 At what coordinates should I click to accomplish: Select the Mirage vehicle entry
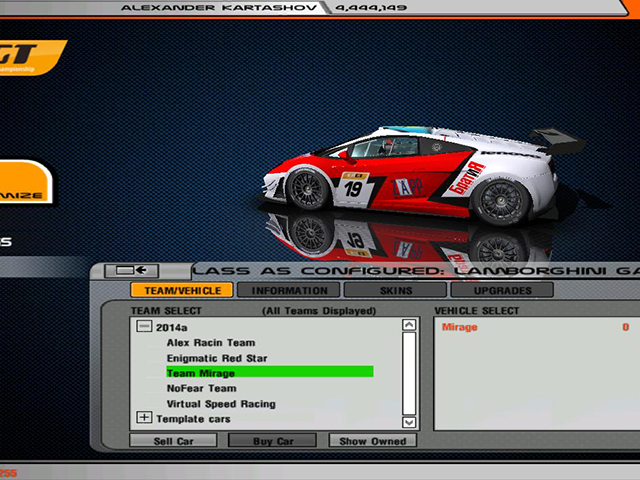click(x=535, y=327)
